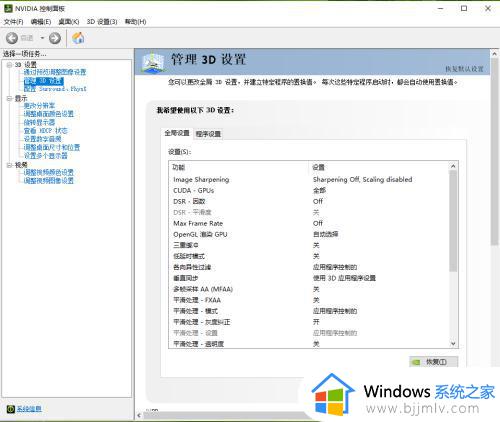Select 旋转显示器 in the task tree
500x422 pixels.
[x=39, y=122]
